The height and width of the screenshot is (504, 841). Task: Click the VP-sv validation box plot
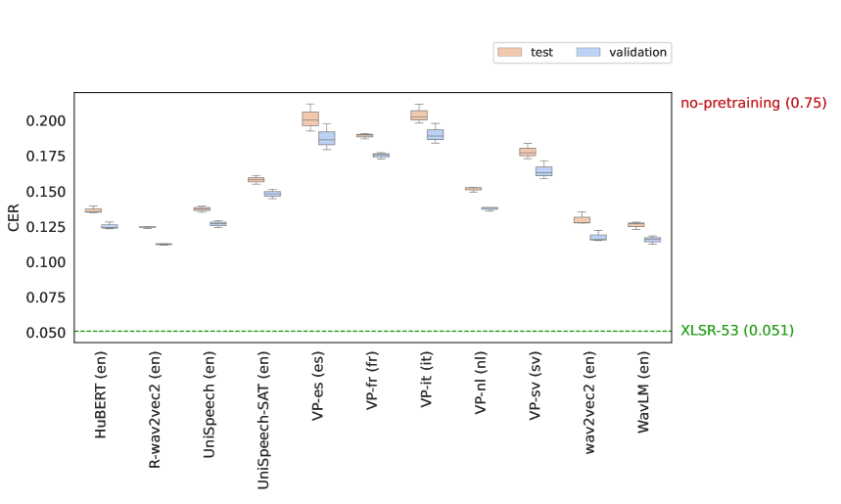(x=543, y=171)
